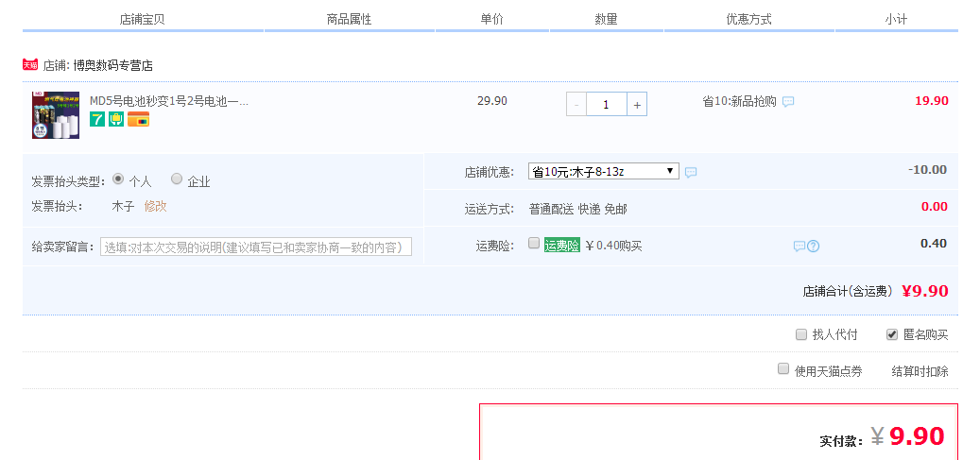This screenshot has width=980, height=460.
Task: Click the orange credit card payment badge icon
Action: [138, 119]
